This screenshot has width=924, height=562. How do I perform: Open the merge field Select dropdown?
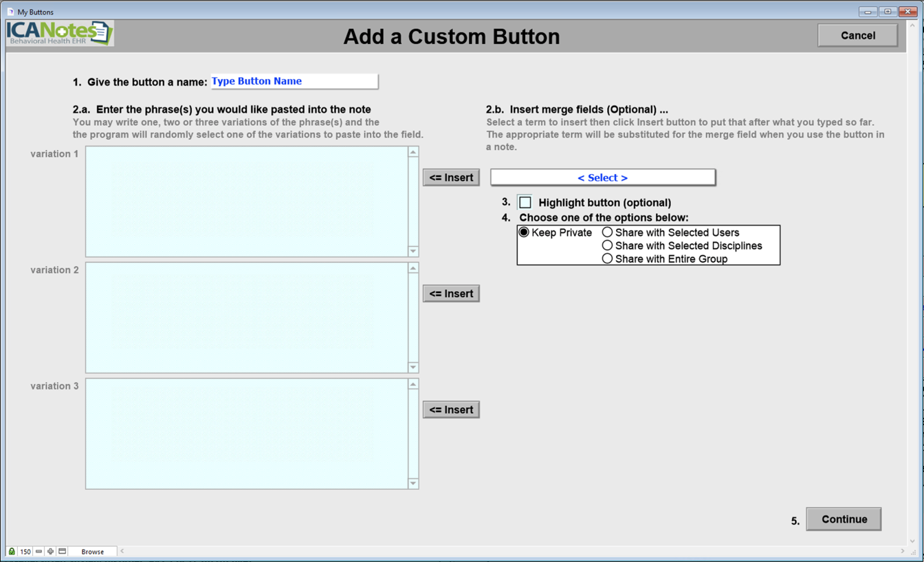(x=602, y=177)
